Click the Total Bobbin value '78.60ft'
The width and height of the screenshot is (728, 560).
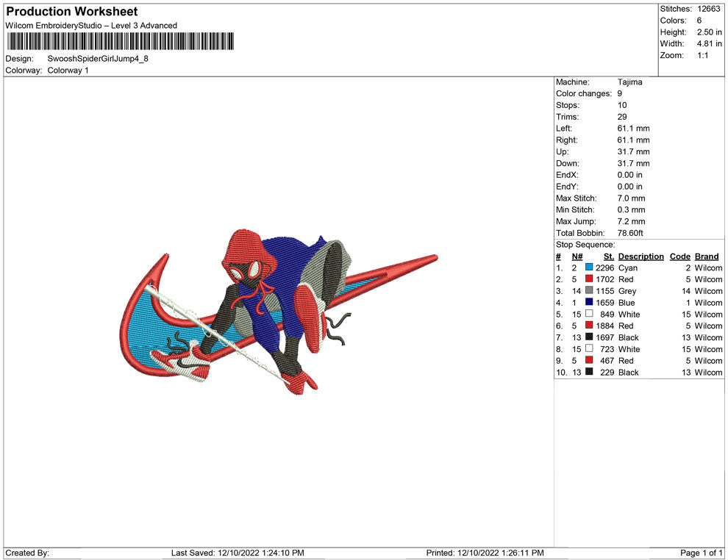click(x=630, y=233)
